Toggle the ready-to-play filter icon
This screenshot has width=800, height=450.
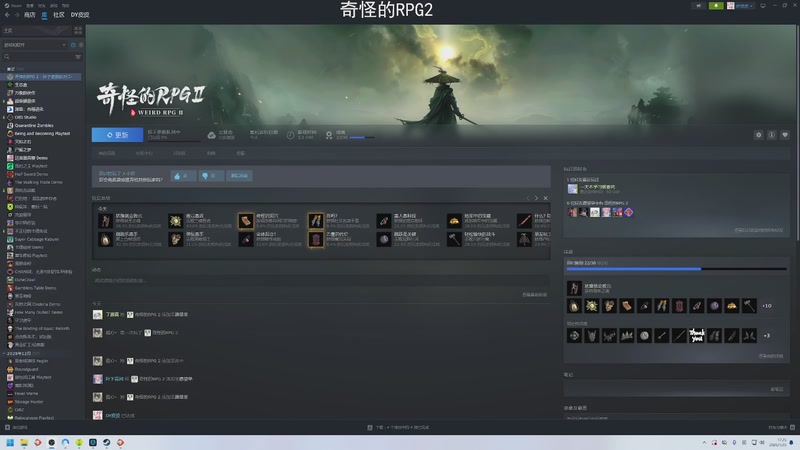pyautogui.click(x=81, y=45)
